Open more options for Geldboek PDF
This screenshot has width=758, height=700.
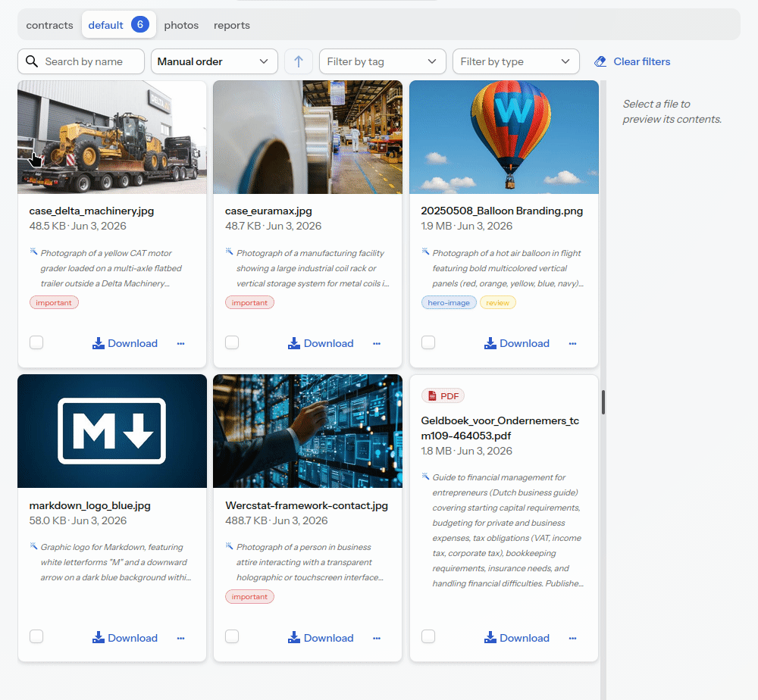point(573,638)
